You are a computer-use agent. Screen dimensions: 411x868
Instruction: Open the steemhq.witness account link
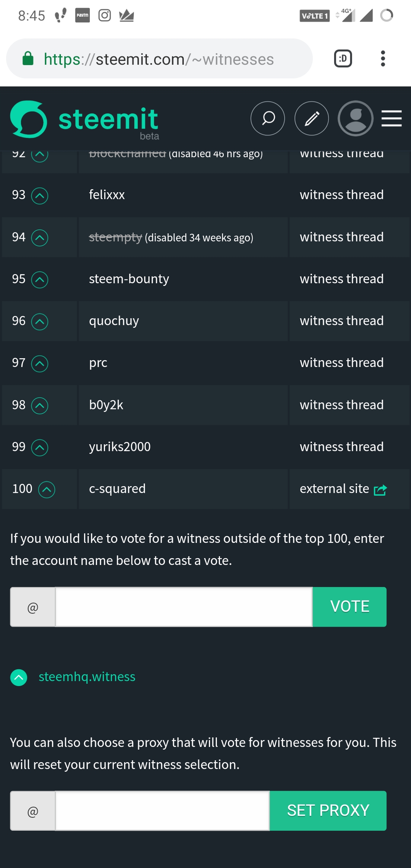click(x=87, y=677)
